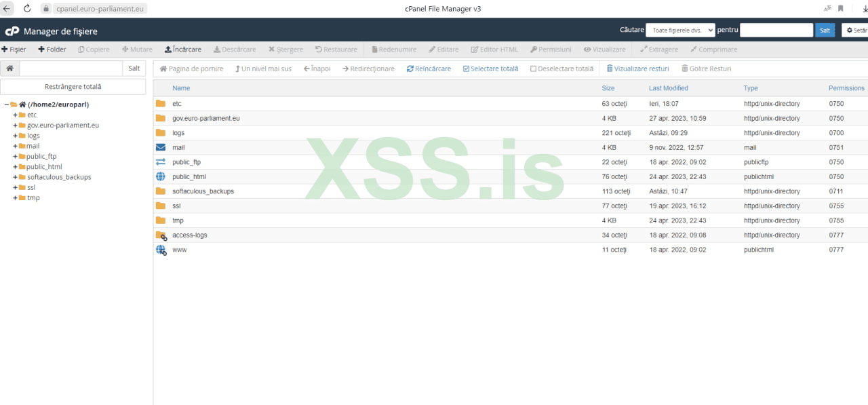The image size is (868, 405).
Task: Expand the mail tree folder
Action: tap(15, 146)
